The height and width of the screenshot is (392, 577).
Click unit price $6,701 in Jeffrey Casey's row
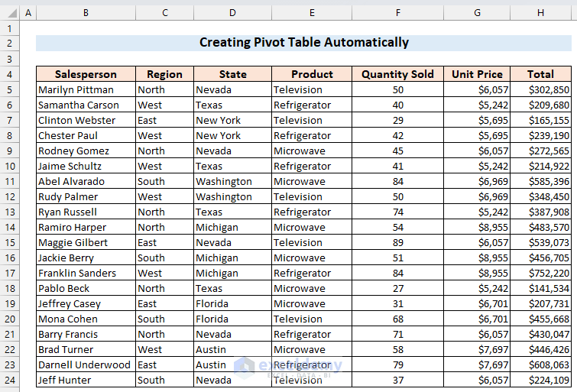[477, 303]
